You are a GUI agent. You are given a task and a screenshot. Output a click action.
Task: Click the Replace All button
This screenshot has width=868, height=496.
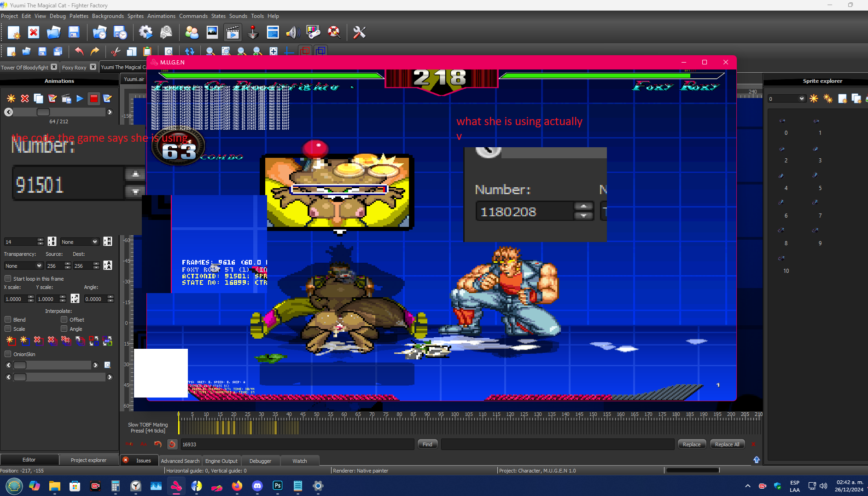(x=727, y=444)
